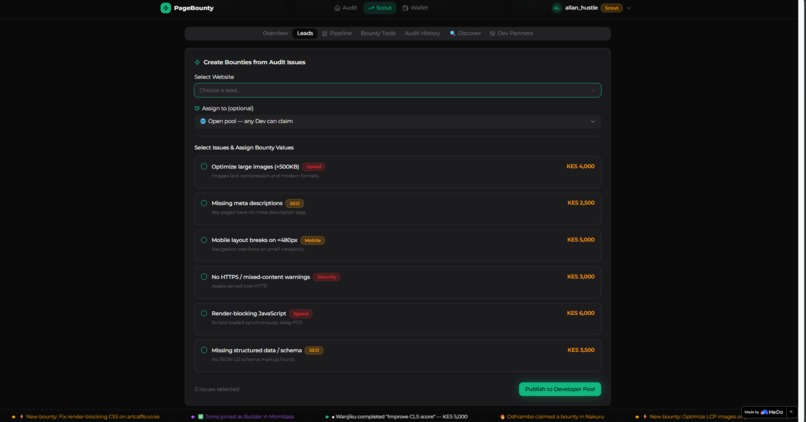Click the Missing structured data / schema title
Viewport: 806px width, 422px height.
pyautogui.click(x=257, y=350)
